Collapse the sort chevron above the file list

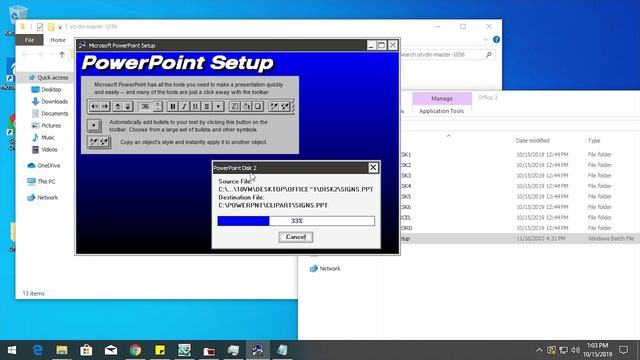[449, 136]
